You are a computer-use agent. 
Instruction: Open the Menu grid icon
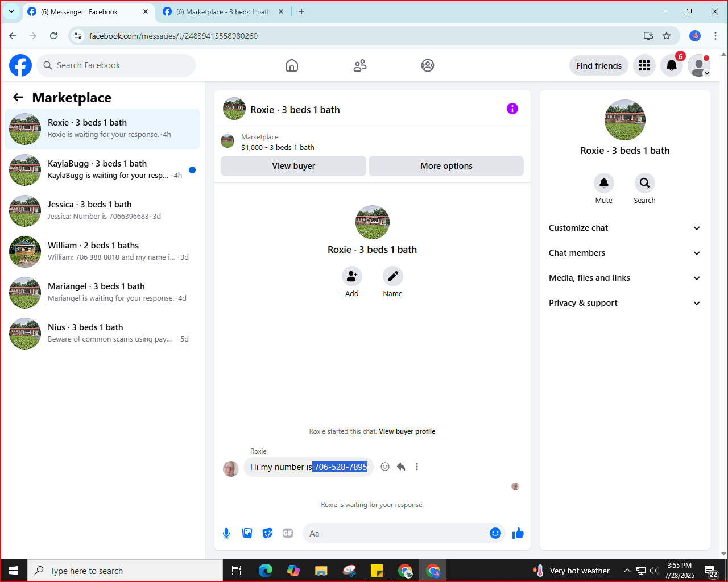coord(644,65)
